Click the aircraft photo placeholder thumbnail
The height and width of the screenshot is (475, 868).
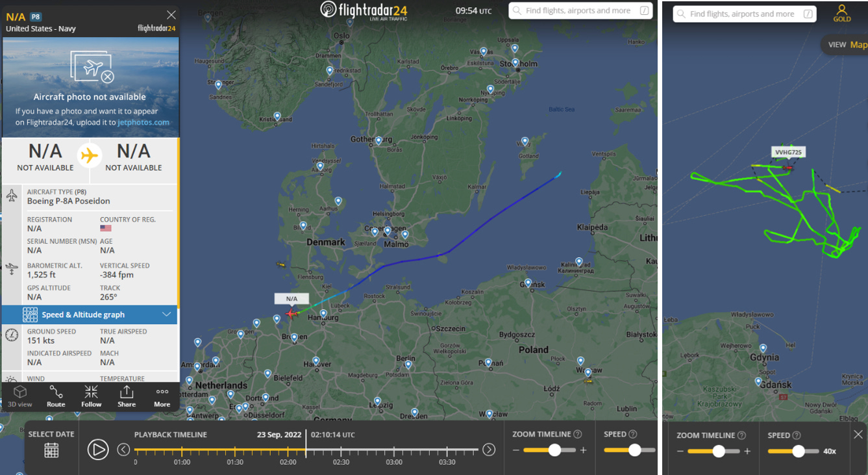pyautogui.click(x=92, y=68)
